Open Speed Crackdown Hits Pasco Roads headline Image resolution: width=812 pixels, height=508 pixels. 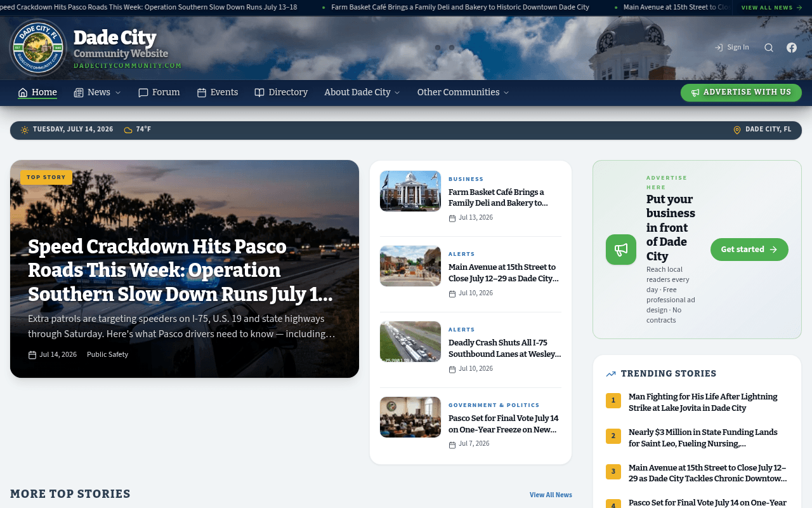[x=180, y=271]
